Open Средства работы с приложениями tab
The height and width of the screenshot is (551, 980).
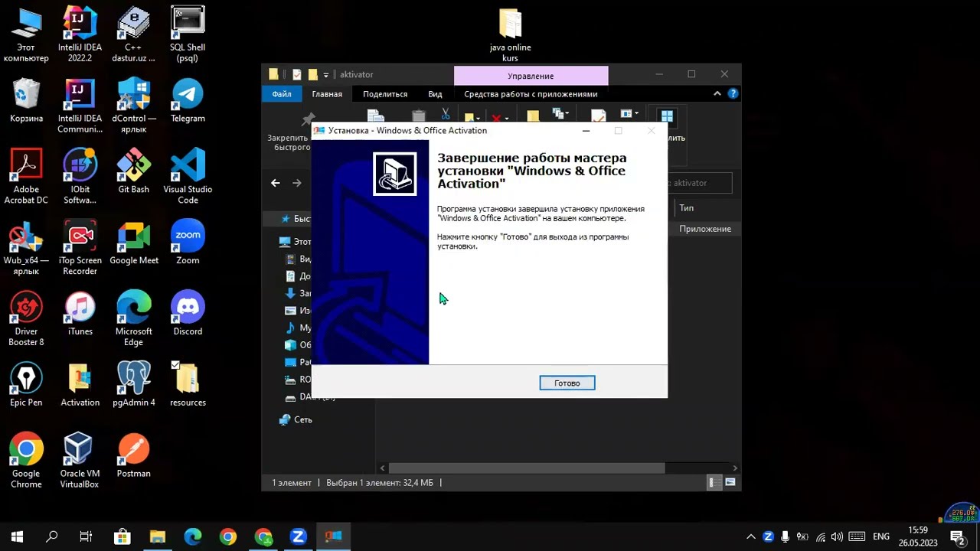click(531, 94)
